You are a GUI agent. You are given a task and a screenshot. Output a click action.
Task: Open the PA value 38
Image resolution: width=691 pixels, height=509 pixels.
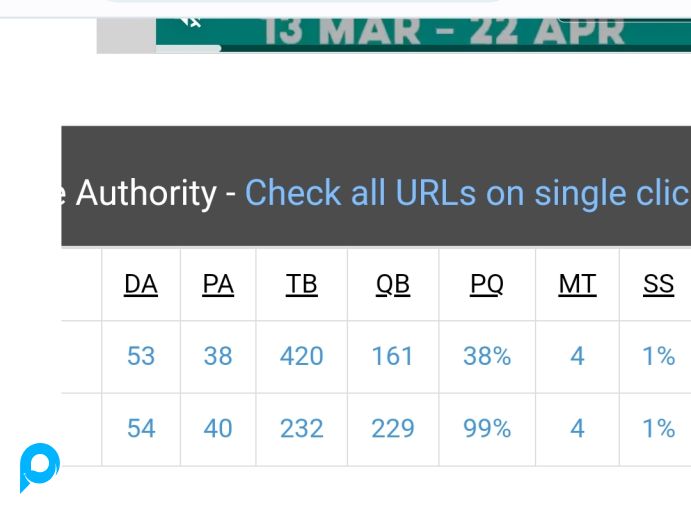pyautogui.click(x=218, y=356)
